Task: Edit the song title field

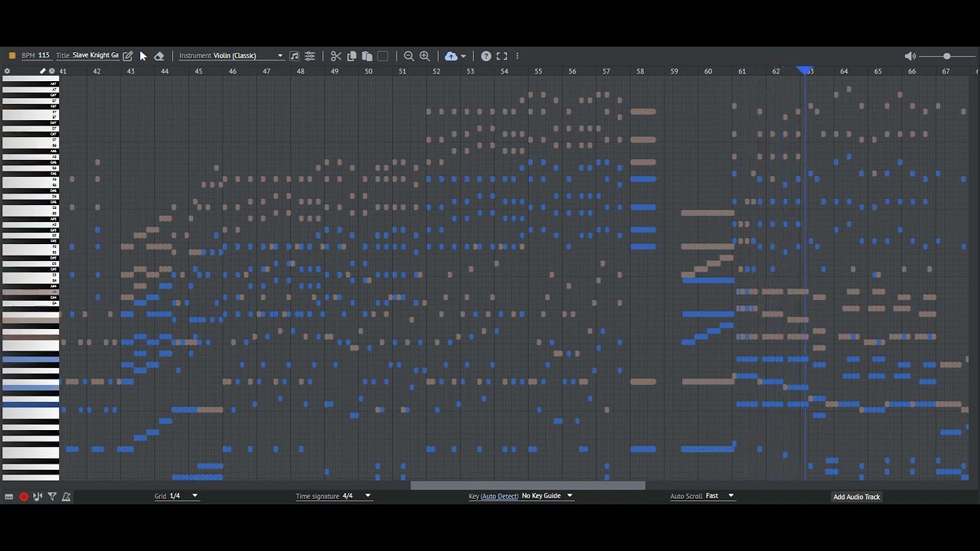Action: pos(96,56)
